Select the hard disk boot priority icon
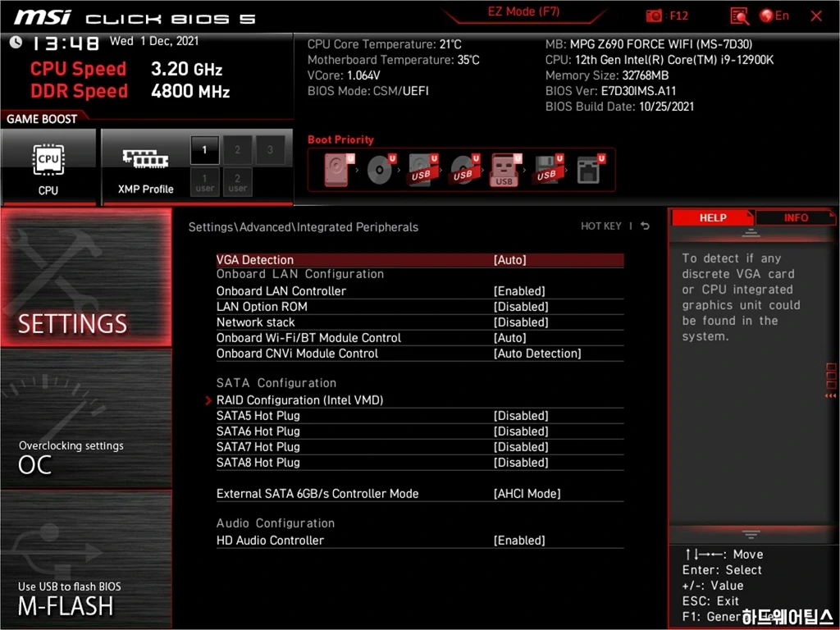The height and width of the screenshot is (630, 840). [x=339, y=170]
